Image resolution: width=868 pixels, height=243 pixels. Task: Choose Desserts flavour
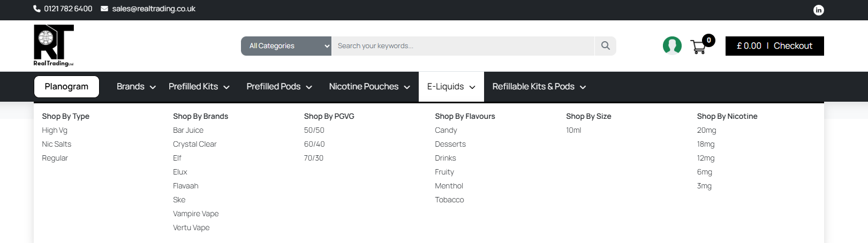pyautogui.click(x=450, y=144)
